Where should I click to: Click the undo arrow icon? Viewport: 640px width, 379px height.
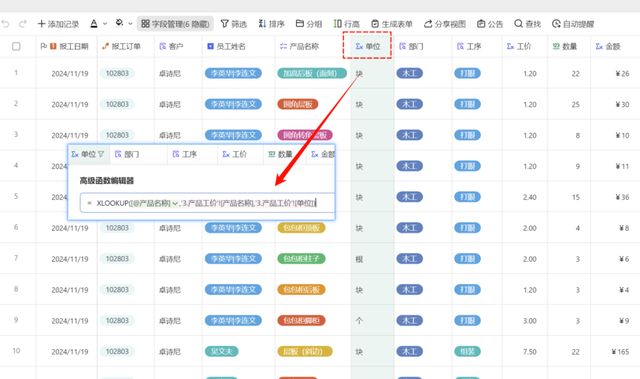(x=5, y=24)
